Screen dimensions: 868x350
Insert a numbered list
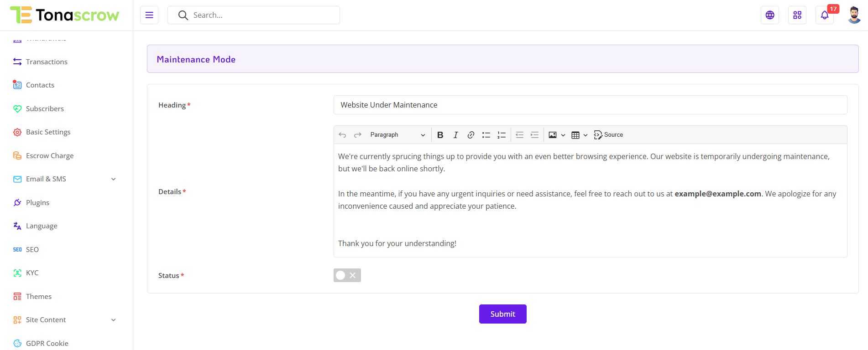click(502, 135)
